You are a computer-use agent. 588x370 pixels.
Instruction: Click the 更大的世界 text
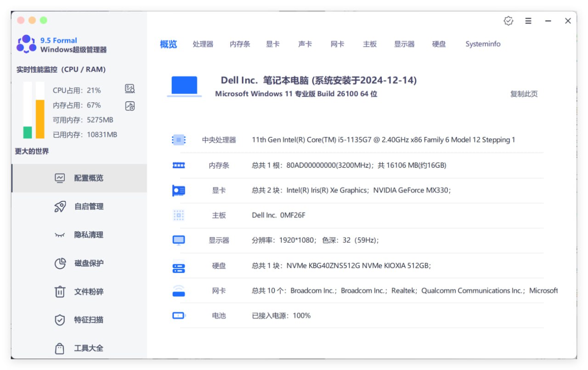tap(32, 151)
